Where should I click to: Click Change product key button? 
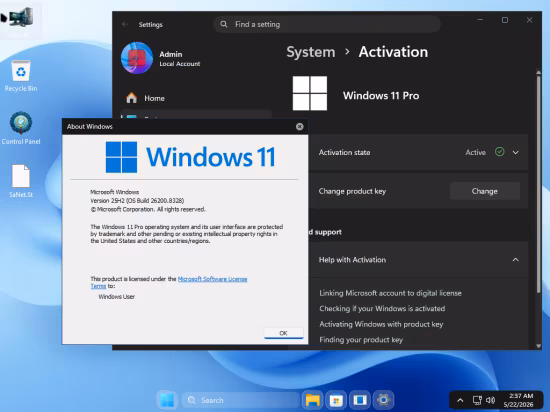coord(485,191)
